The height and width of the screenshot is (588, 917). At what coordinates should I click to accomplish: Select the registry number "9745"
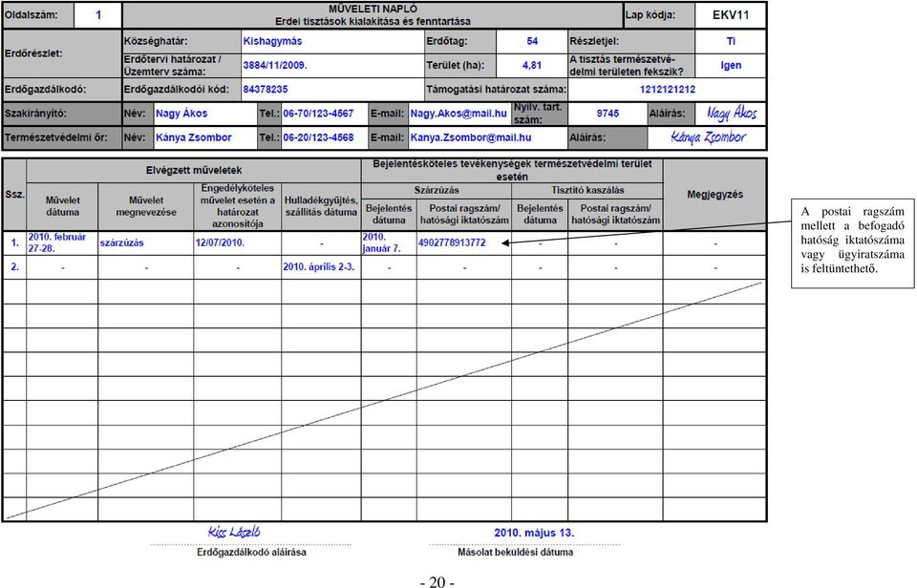click(x=608, y=114)
